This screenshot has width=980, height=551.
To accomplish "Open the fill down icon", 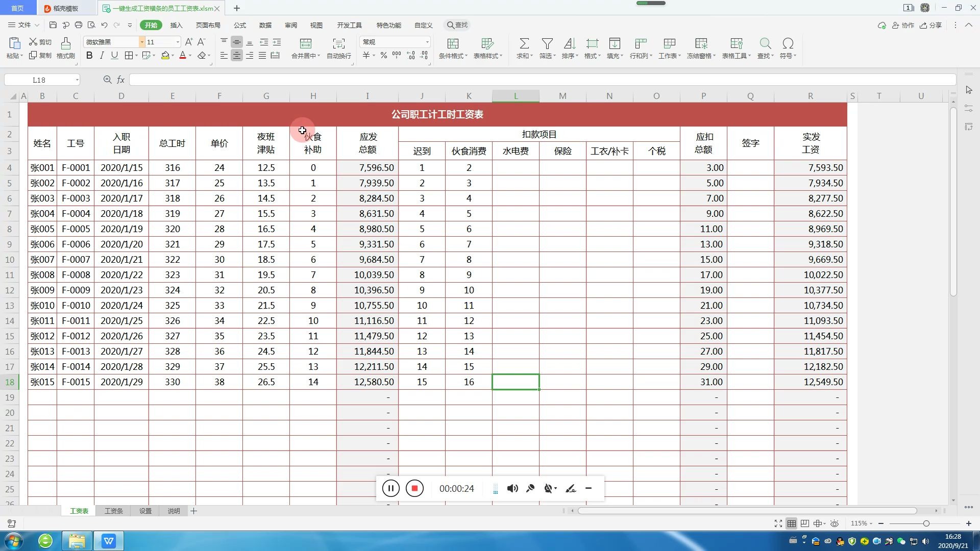I will click(615, 44).
